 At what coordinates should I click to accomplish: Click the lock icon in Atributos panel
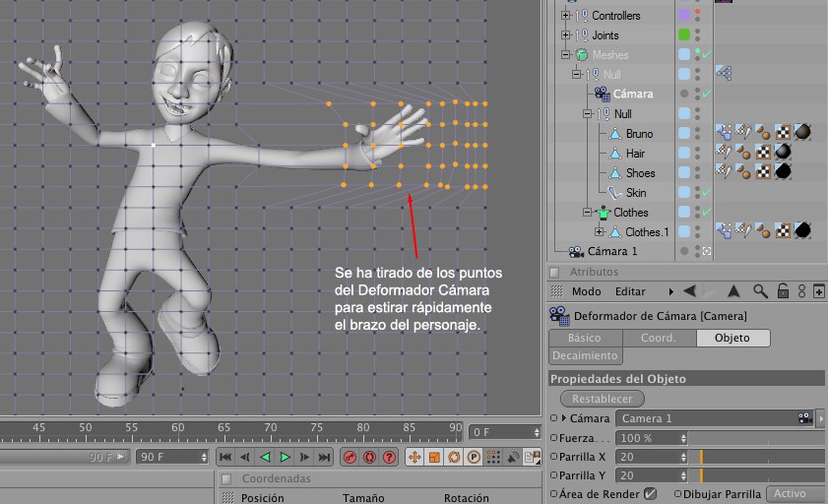(x=782, y=291)
